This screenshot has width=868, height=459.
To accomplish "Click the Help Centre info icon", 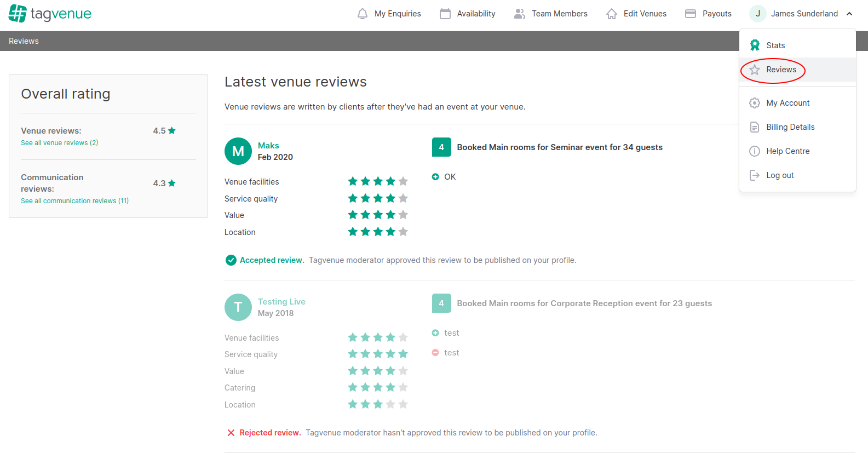I will [x=755, y=151].
